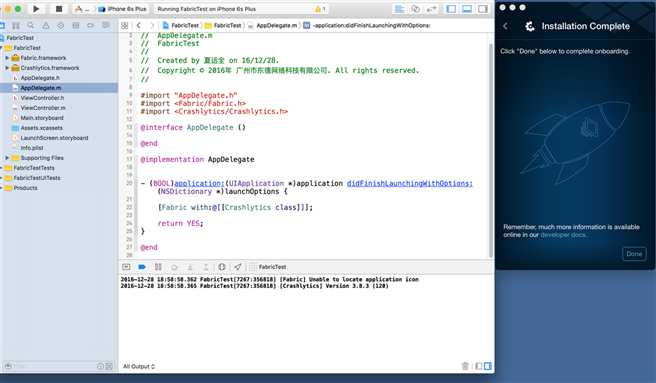This screenshot has width=656, height=383.
Task: Switch to the Standard editor
Action: point(400,9)
